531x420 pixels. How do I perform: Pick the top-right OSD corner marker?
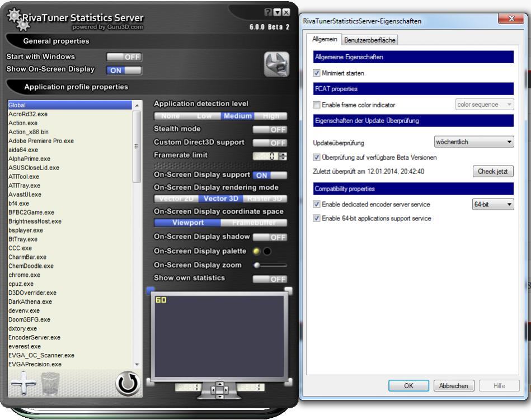(288, 290)
